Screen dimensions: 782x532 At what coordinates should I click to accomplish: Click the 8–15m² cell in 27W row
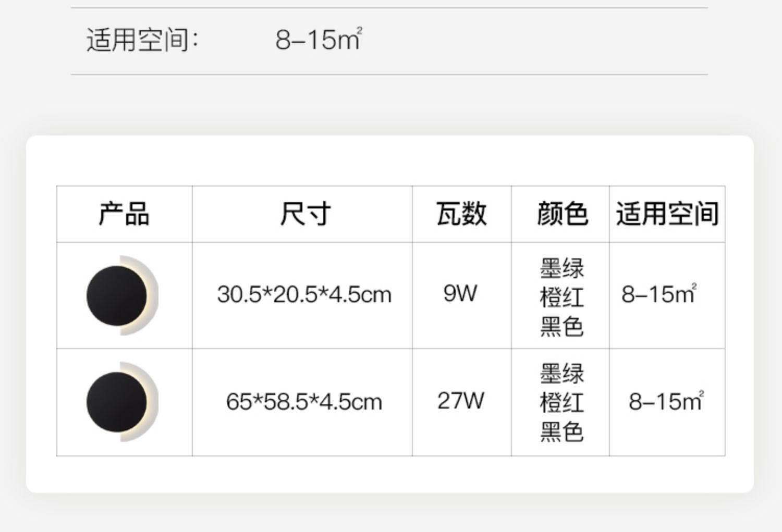[666, 401]
